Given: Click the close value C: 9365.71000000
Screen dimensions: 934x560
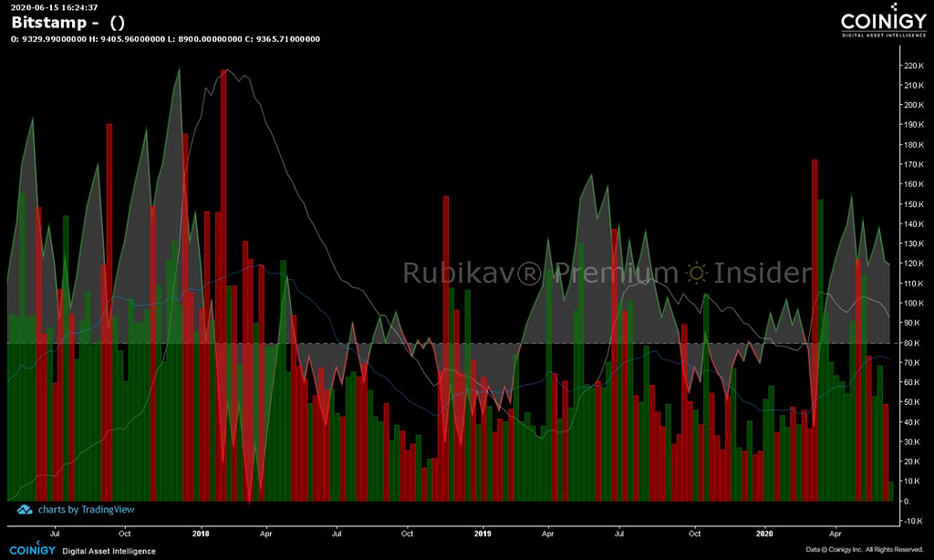Looking at the screenshot, I should click(x=283, y=39).
